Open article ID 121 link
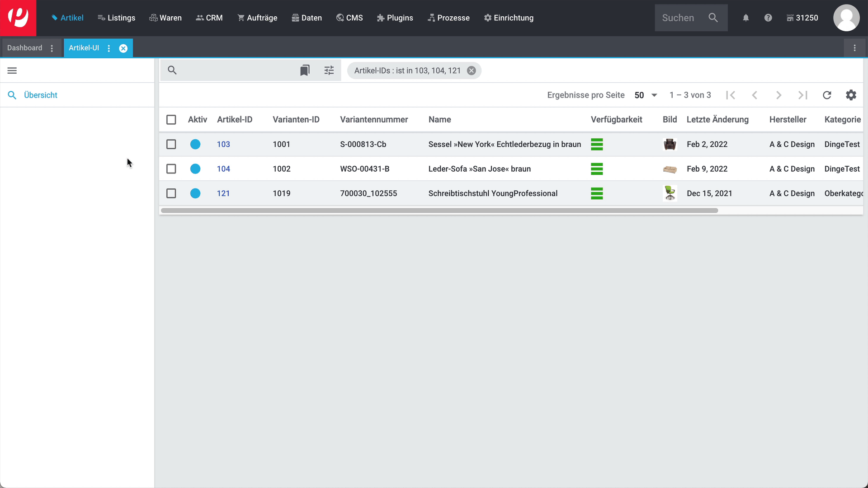This screenshot has width=868, height=488. (x=223, y=193)
